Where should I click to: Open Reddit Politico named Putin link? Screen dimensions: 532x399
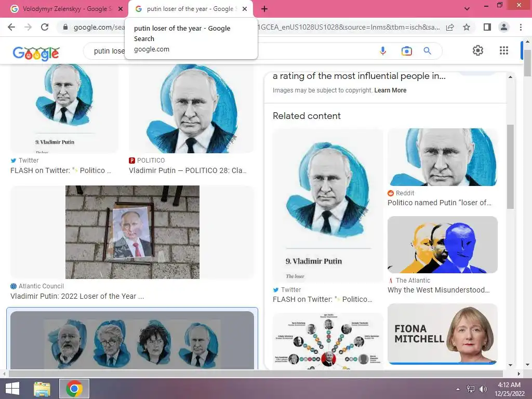click(440, 203)
